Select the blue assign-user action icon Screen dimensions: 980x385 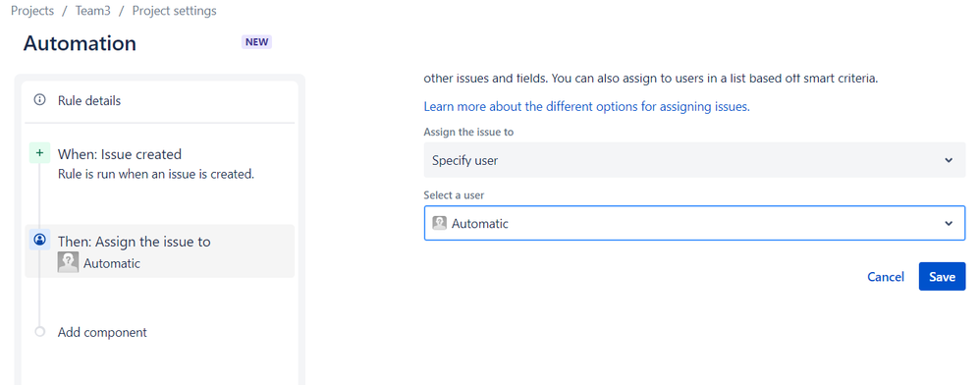(39, 240)
